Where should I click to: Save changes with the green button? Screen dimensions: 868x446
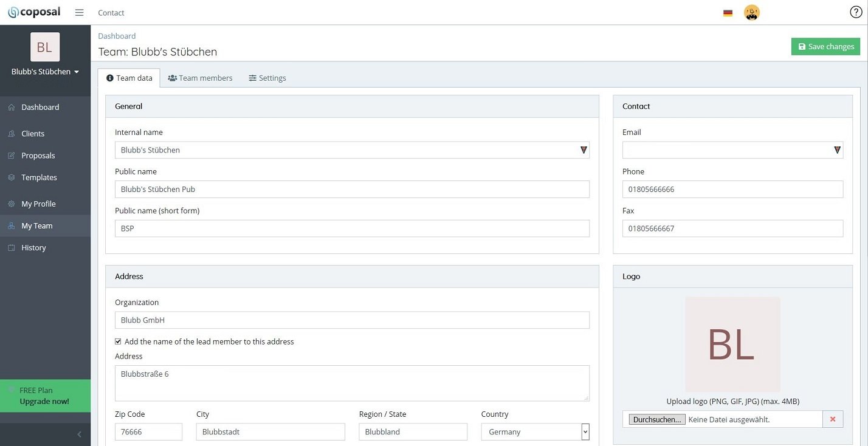[825, 47]
